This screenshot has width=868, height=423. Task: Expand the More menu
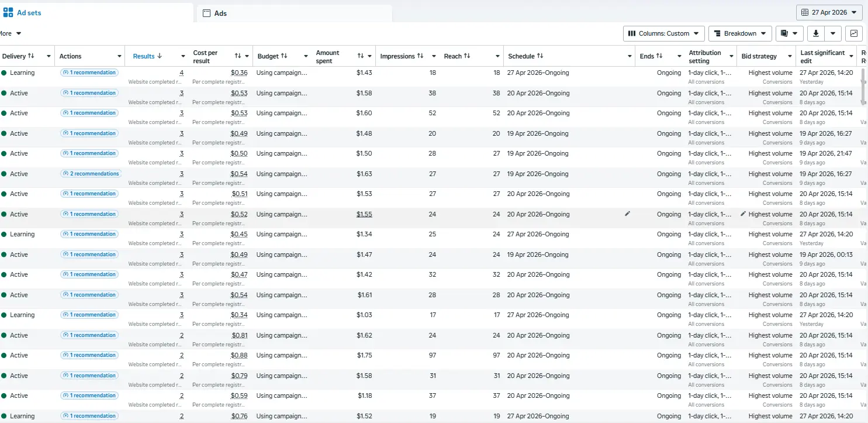(x=11, y=33)
